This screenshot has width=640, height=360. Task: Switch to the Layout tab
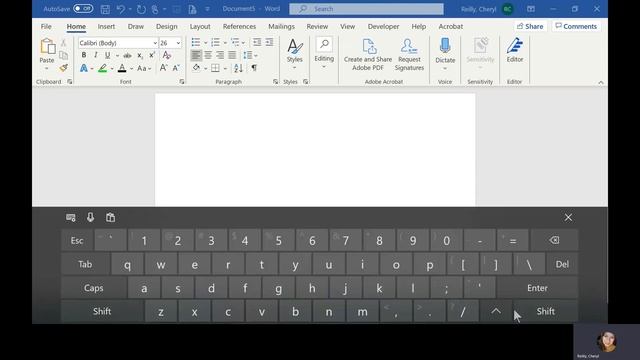[200, 26]
